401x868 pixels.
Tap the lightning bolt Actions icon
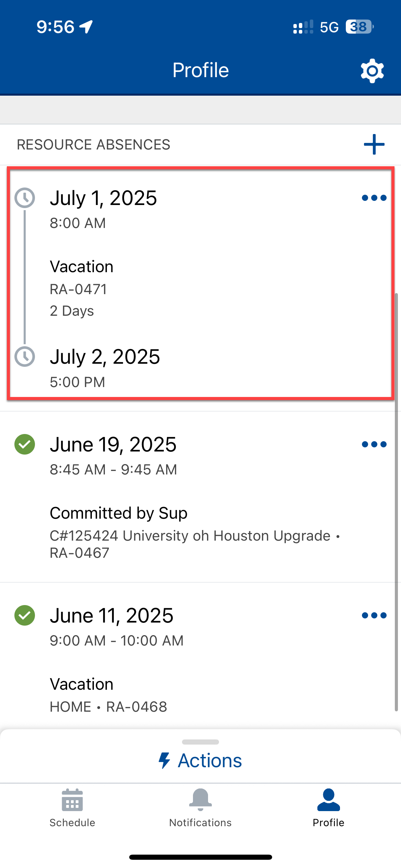[x=165, y=760]
